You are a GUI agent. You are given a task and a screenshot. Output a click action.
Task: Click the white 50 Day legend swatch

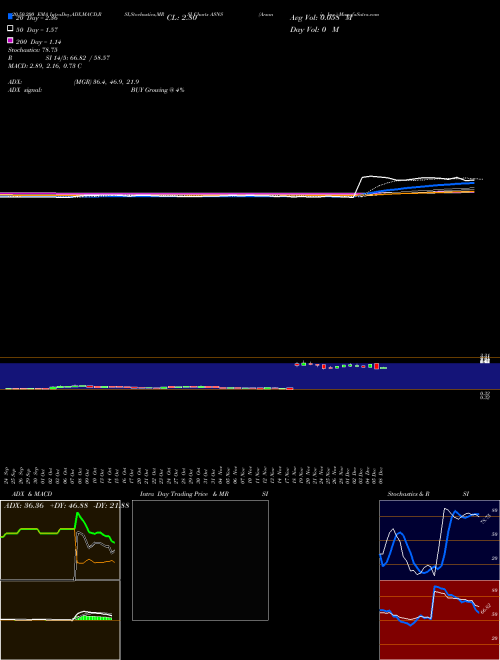click(x=11, y=29)
